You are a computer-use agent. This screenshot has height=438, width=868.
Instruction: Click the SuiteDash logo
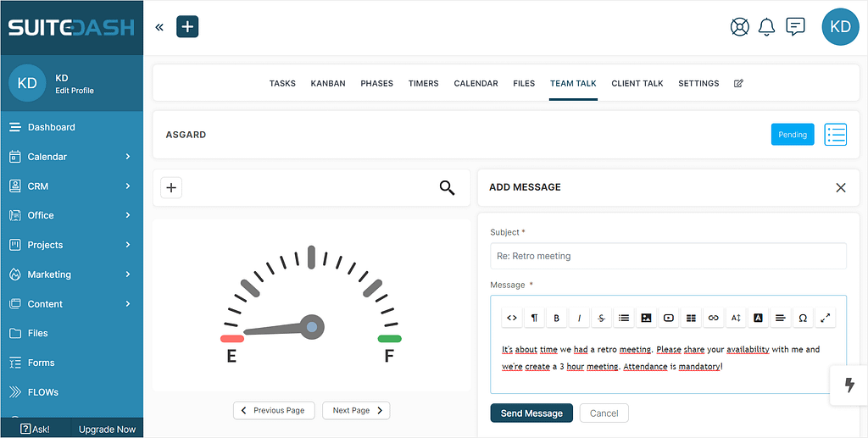pos(71,27)
